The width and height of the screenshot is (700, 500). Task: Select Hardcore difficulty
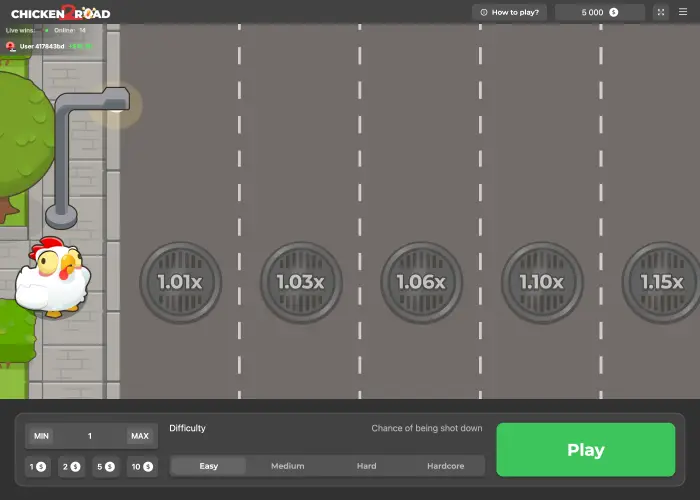click(446, 466)
